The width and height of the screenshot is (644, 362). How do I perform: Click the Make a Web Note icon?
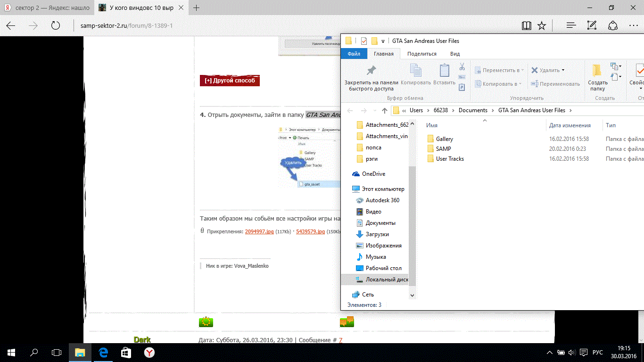coord(592,25)
